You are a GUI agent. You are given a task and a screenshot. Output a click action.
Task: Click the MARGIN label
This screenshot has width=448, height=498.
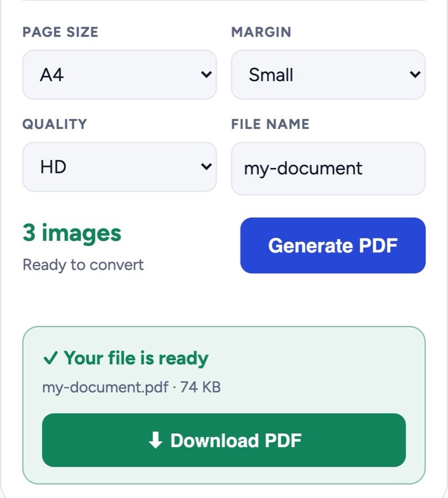coord(261,32)
